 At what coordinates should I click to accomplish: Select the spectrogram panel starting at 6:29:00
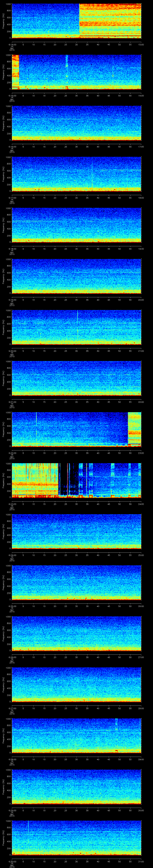(x=77, y=787)
